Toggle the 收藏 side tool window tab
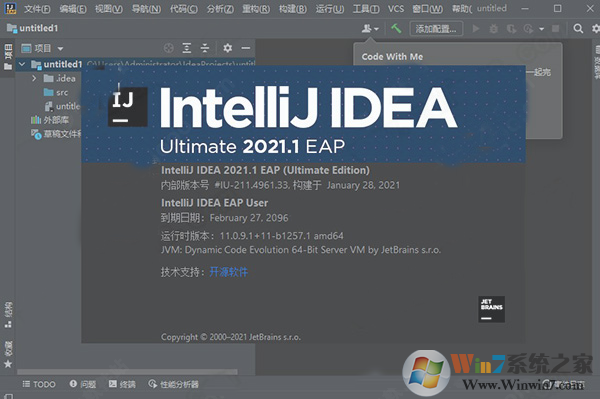600x399 pixels. click(8, 355)
